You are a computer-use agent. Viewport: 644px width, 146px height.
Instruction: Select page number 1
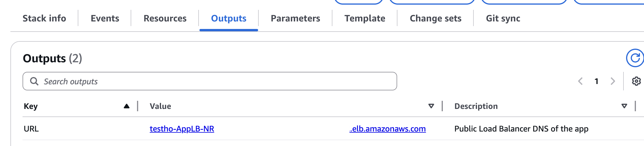click(596, 81)
